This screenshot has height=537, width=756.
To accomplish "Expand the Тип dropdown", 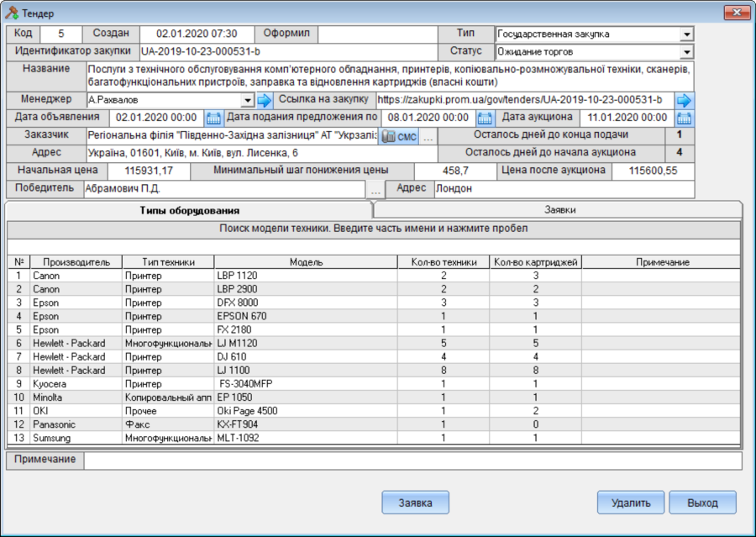I will (687, 34).
